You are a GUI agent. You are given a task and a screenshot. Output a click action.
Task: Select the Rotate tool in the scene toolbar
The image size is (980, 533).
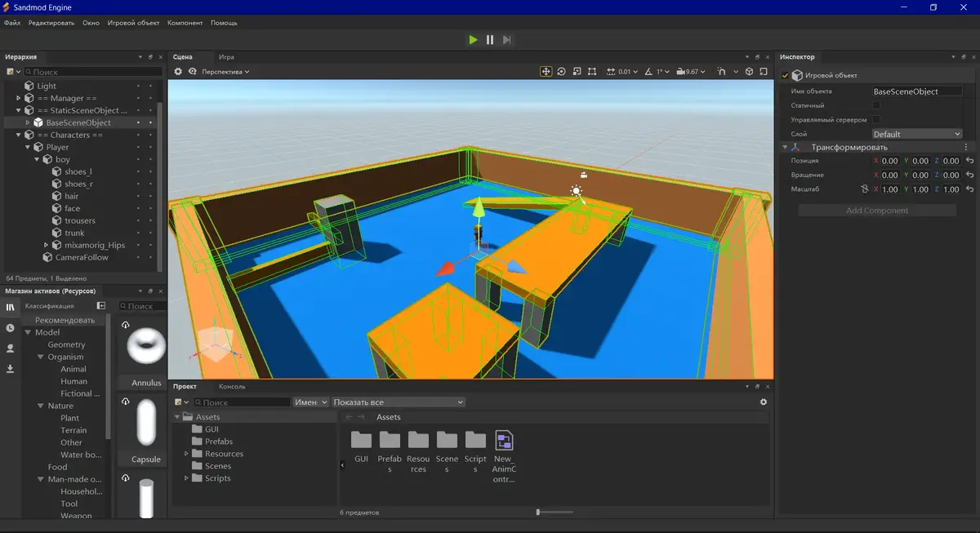[x=561, y=71]
